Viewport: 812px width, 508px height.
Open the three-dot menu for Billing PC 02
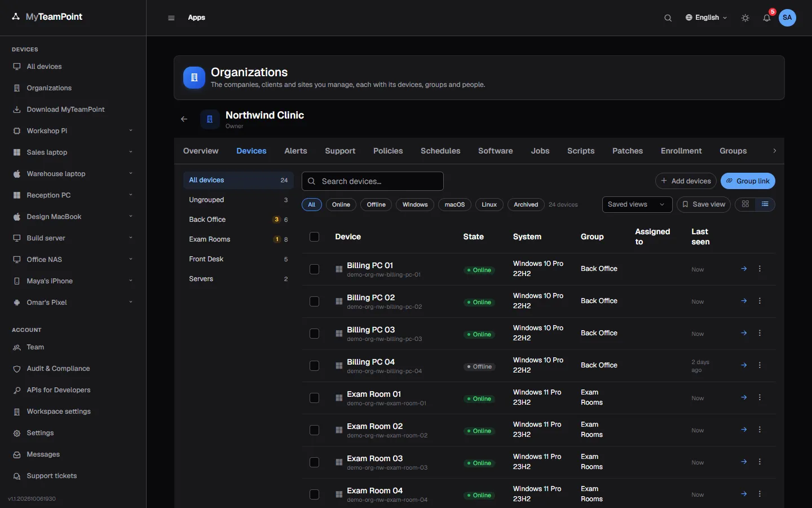pos(760,301)
